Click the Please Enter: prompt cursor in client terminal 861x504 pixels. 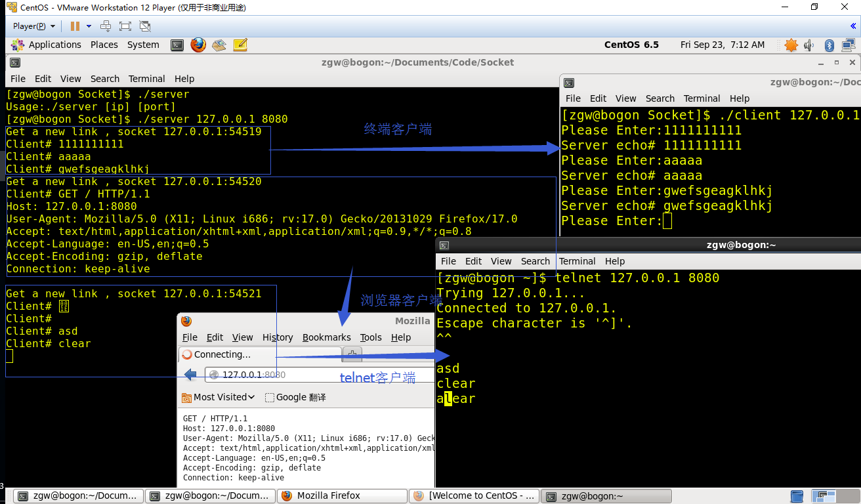[667, 221]
